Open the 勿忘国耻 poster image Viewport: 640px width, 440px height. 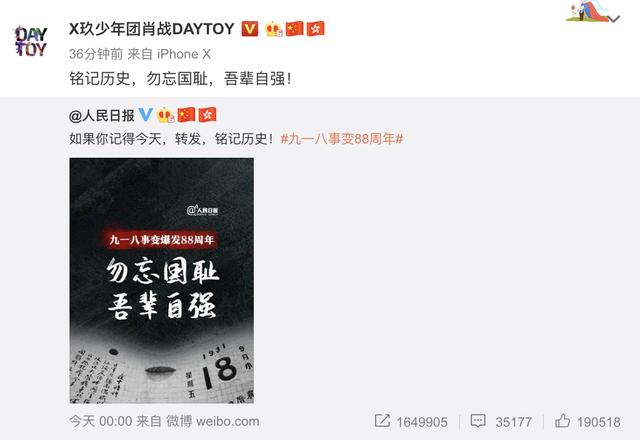click(162, 280)
